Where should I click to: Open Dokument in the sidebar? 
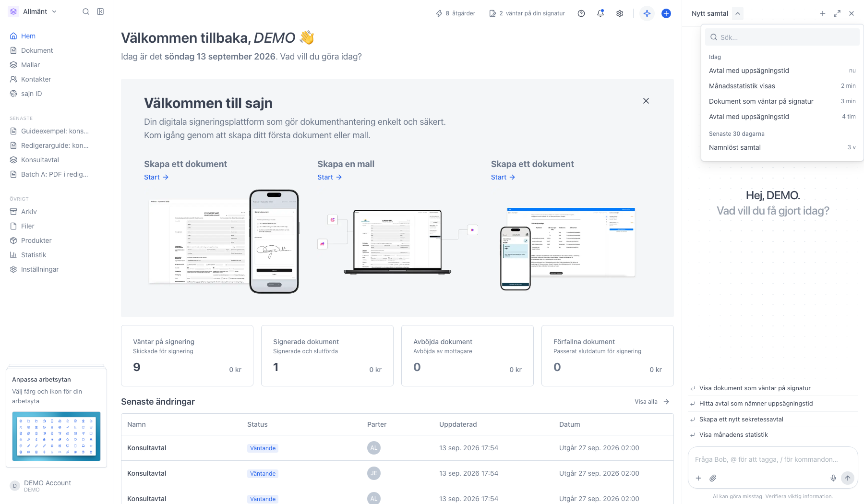(57, 50)
